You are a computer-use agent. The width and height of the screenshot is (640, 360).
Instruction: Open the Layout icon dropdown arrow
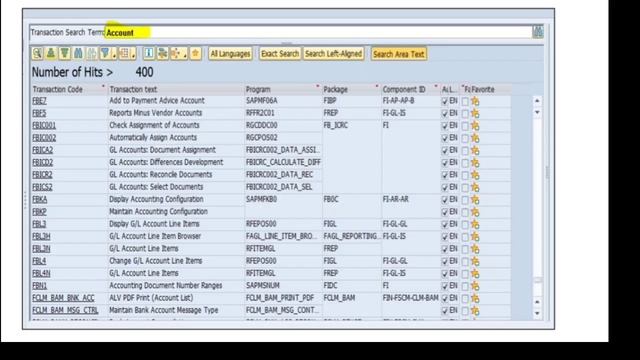[x=133, y=54]
